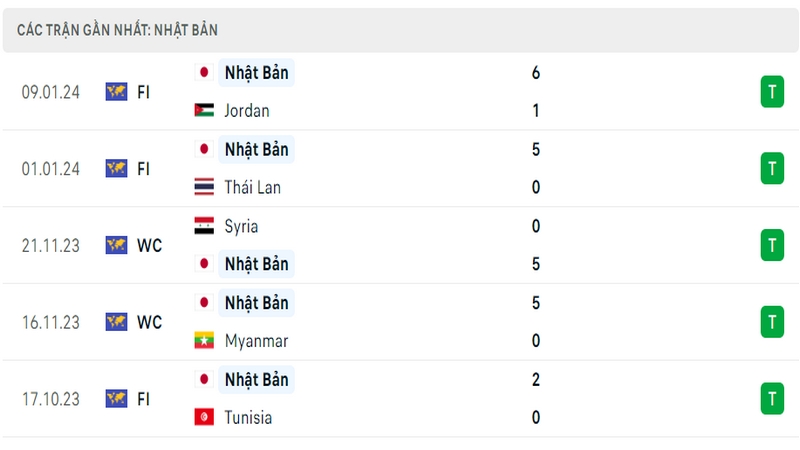Click the Myanmar flag icon

[204, 340]
